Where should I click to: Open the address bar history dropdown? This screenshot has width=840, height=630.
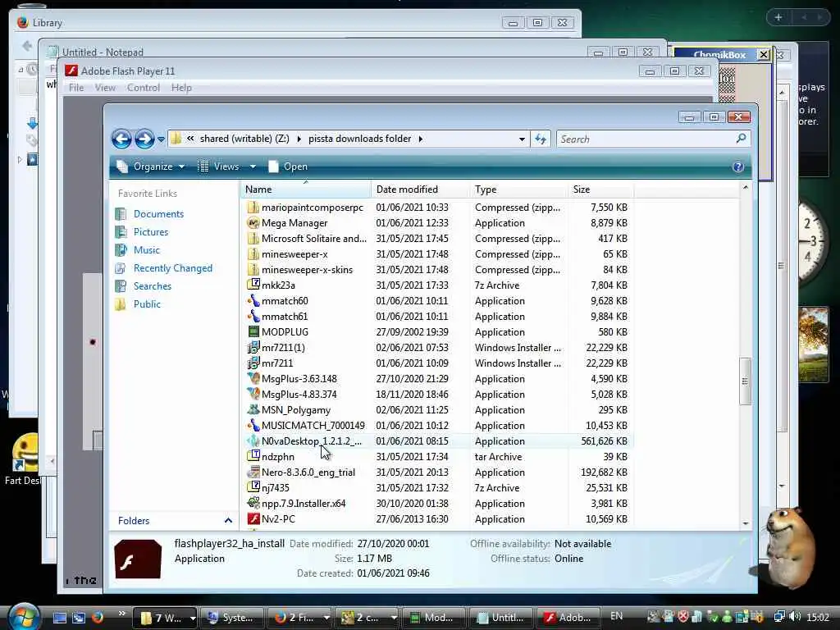(522, 139)
